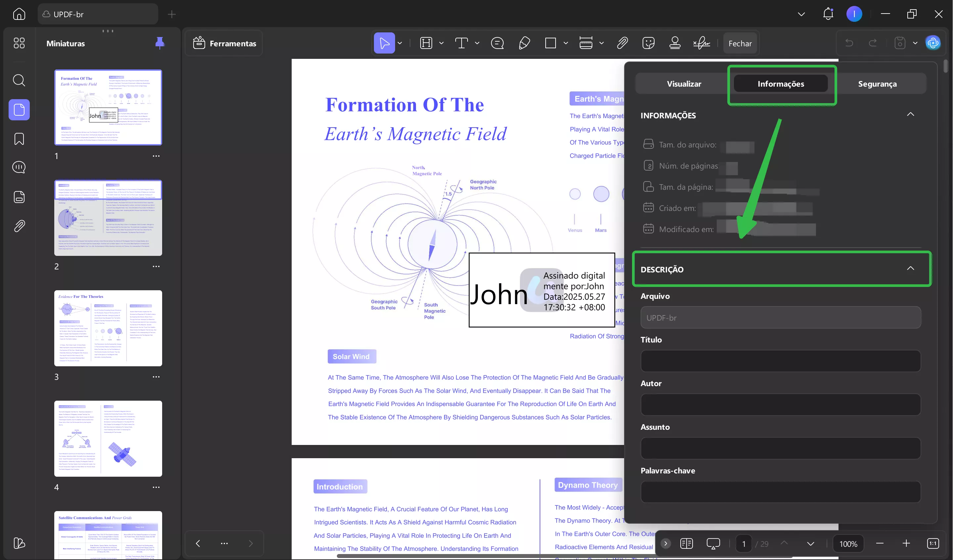This screenshot has height=560, width=953.
Task: Switch to the Segurança tab
Action: pyautogui.click(x=877, y=84)
